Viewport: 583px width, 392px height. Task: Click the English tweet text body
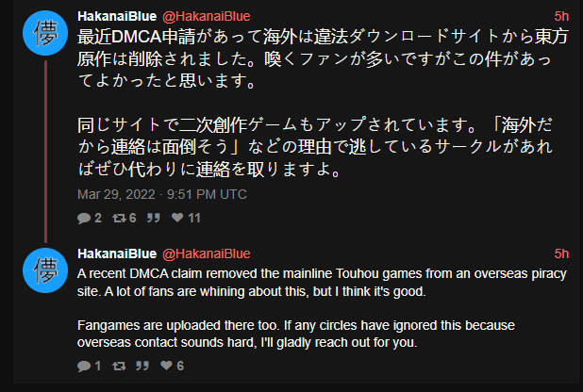tap(311, 306)
